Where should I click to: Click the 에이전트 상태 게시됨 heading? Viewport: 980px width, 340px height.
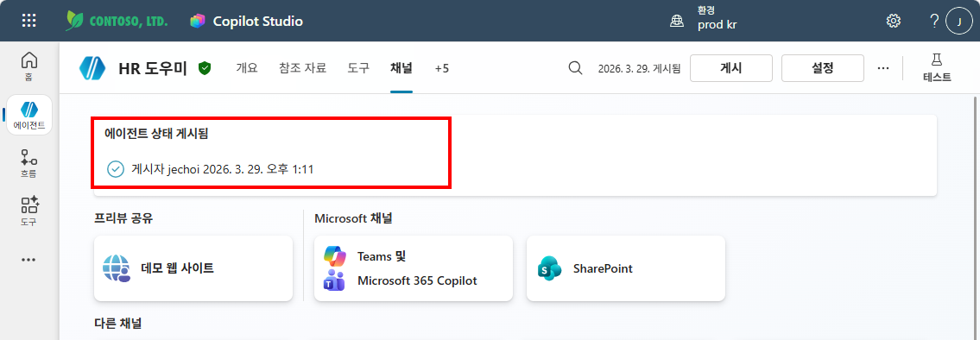[156, 134]
